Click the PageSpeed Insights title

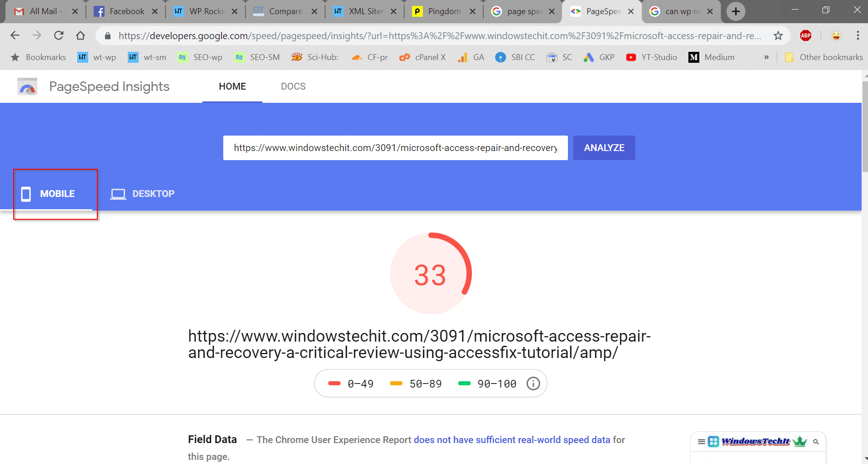(x=109, y=86)
